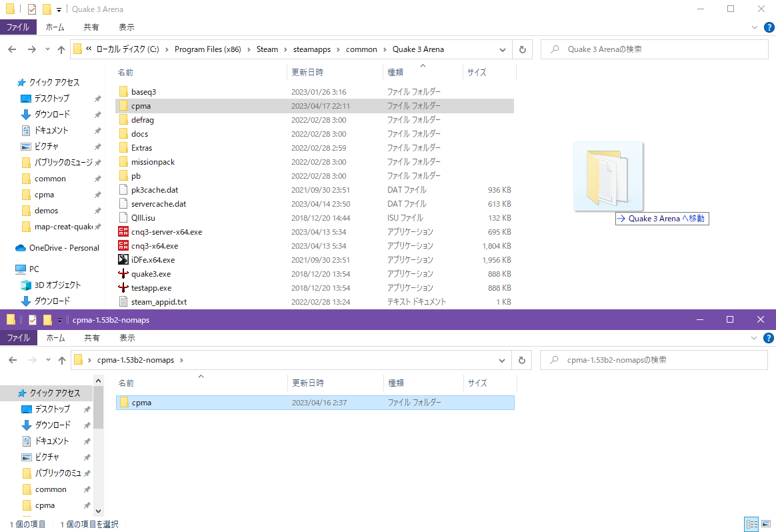Open デスクトップ in top window quick access
This screenshot has height=532, width=776.
coord(51,99)
